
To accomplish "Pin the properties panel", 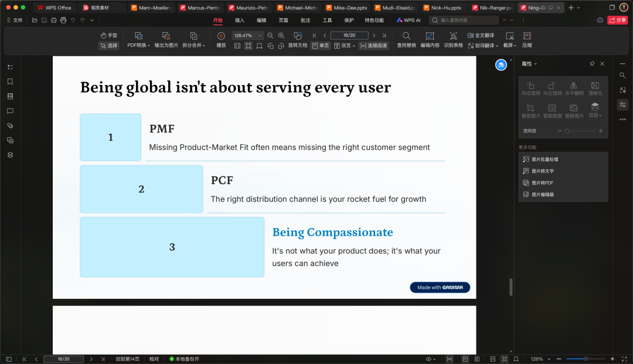I will (592, 64).
